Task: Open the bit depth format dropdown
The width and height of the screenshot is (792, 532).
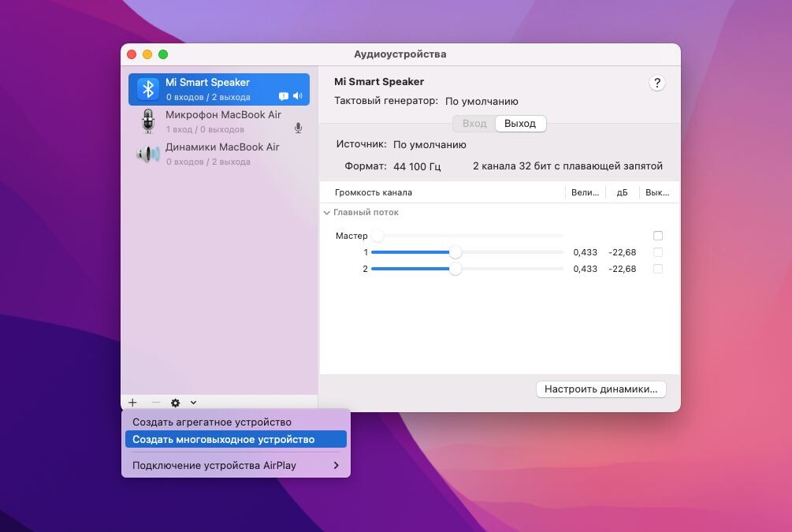Action: tap(567, 166)
